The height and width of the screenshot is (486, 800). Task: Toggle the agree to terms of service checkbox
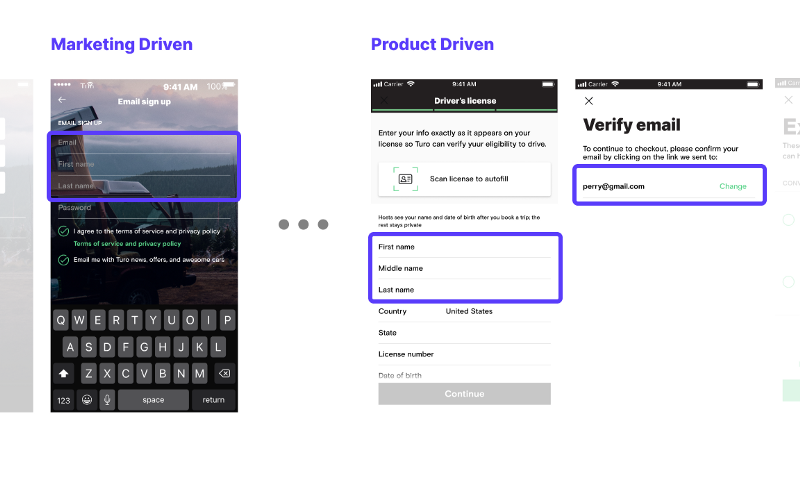tap(63, 232)
